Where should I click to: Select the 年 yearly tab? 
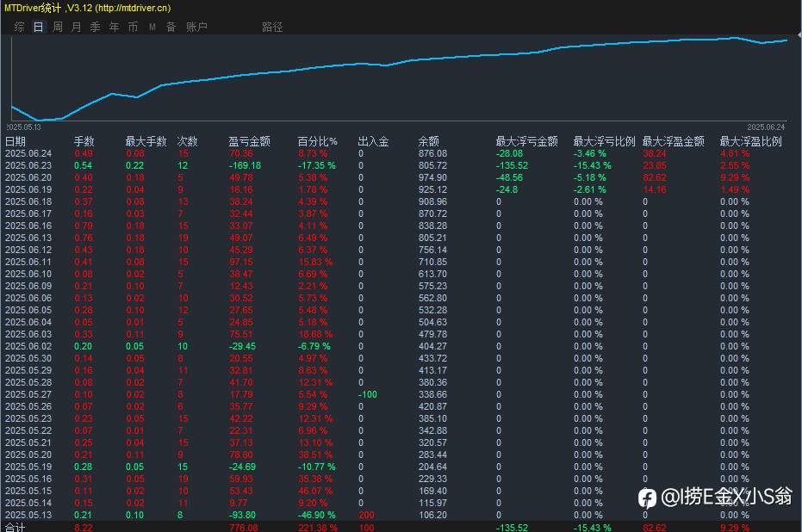pos(114,27)
